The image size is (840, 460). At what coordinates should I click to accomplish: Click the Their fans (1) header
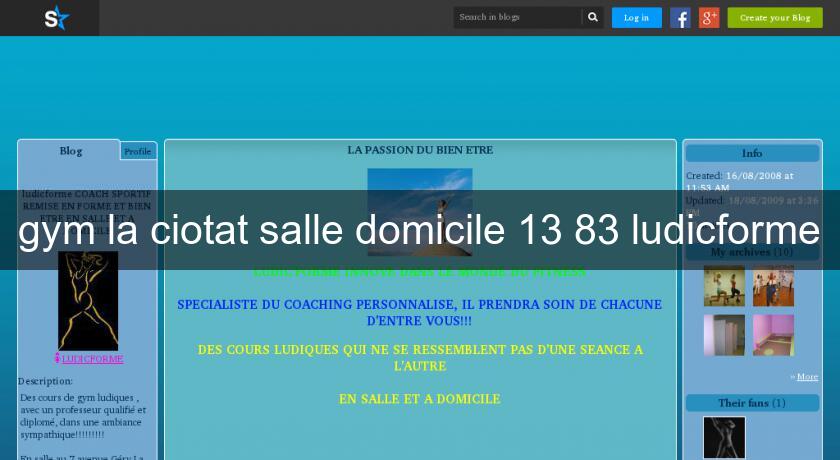coord(752,403)
